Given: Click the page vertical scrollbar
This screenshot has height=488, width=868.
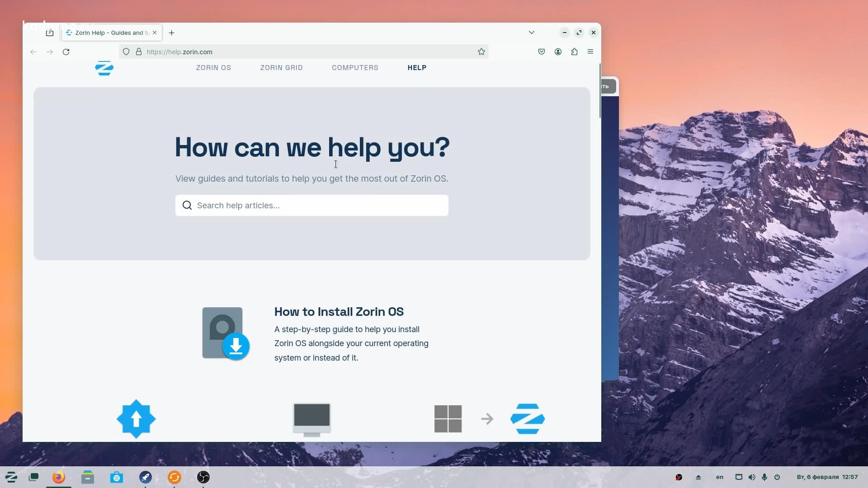Looking at the screenshot, I should (x=600, y=91).
